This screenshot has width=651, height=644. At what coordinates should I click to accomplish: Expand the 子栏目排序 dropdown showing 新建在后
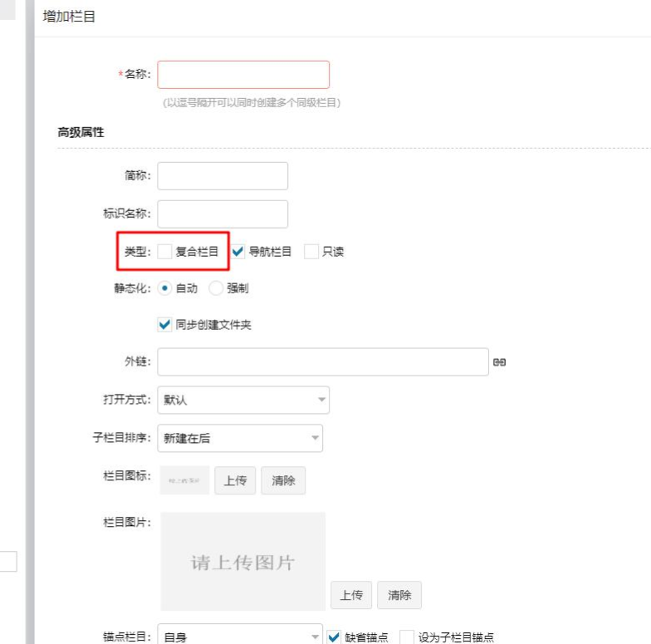(x=239, y=438)
